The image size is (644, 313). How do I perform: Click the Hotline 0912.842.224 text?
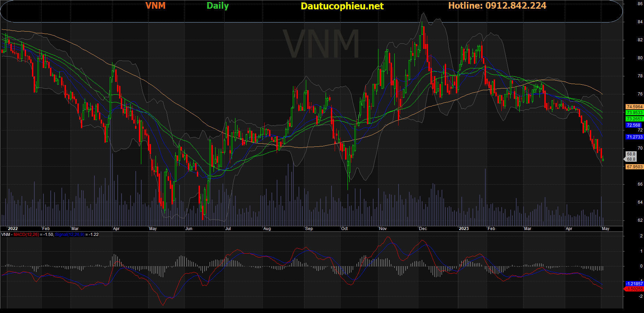[497, 6]
